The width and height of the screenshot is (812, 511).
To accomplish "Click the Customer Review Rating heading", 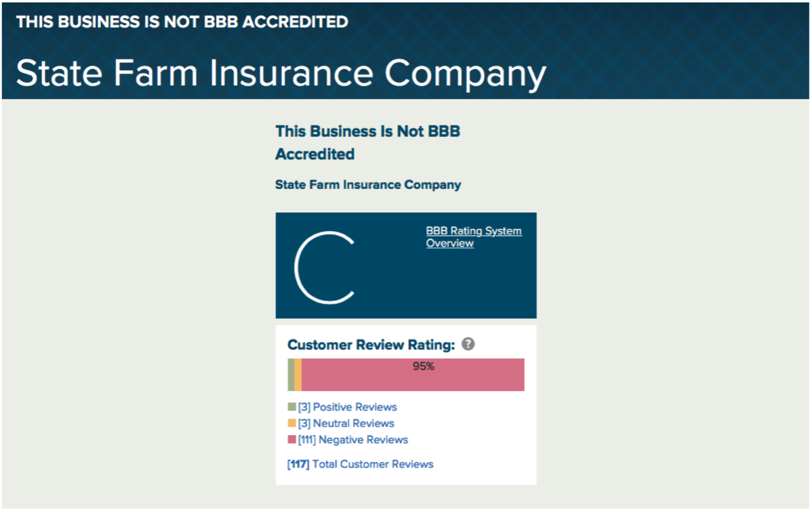I will (x=371, y=345).
